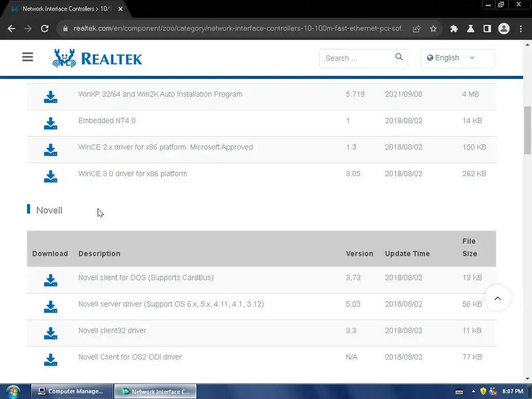Viewport: 532px width, 399px height.
Task: Click the scrollbar up arrow
Action: [x=527, y=45]
